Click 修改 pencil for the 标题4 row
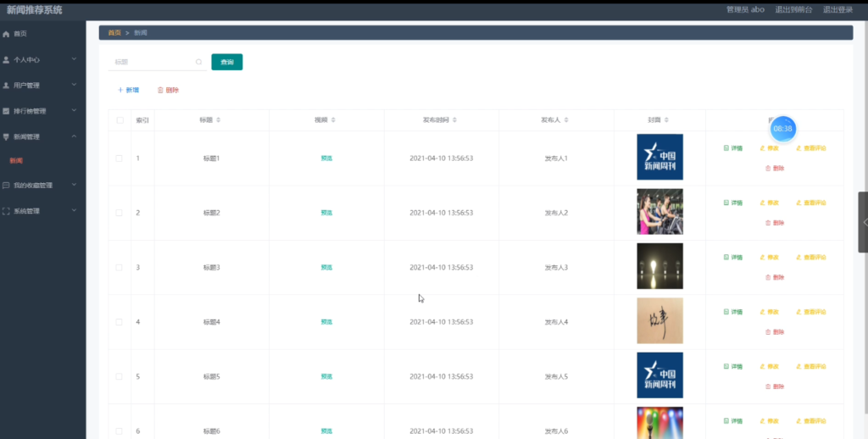This screenshot has height=439, width=868. 769,312
